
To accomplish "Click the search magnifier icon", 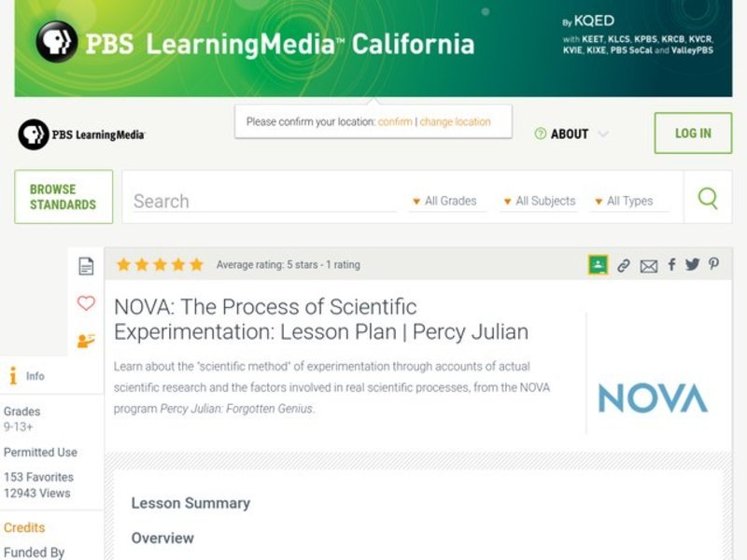I will (707, 199).
